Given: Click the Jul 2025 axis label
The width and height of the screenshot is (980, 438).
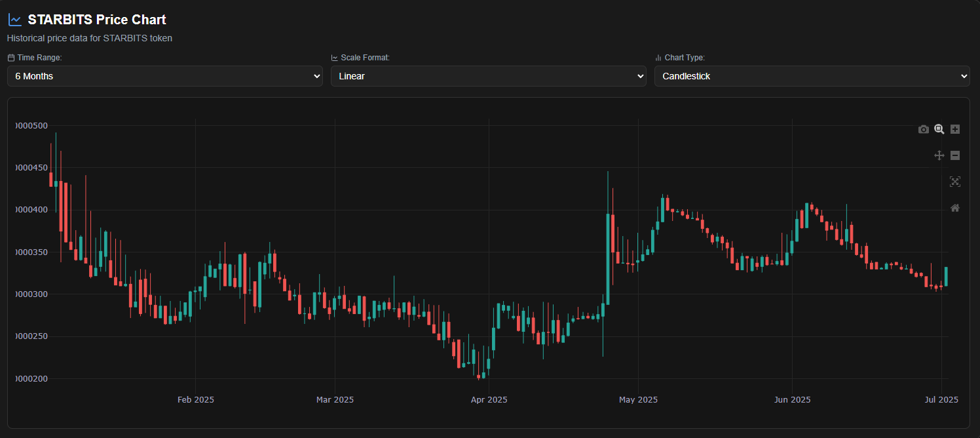Looking at the screenshot, I should tap(941, 399).
